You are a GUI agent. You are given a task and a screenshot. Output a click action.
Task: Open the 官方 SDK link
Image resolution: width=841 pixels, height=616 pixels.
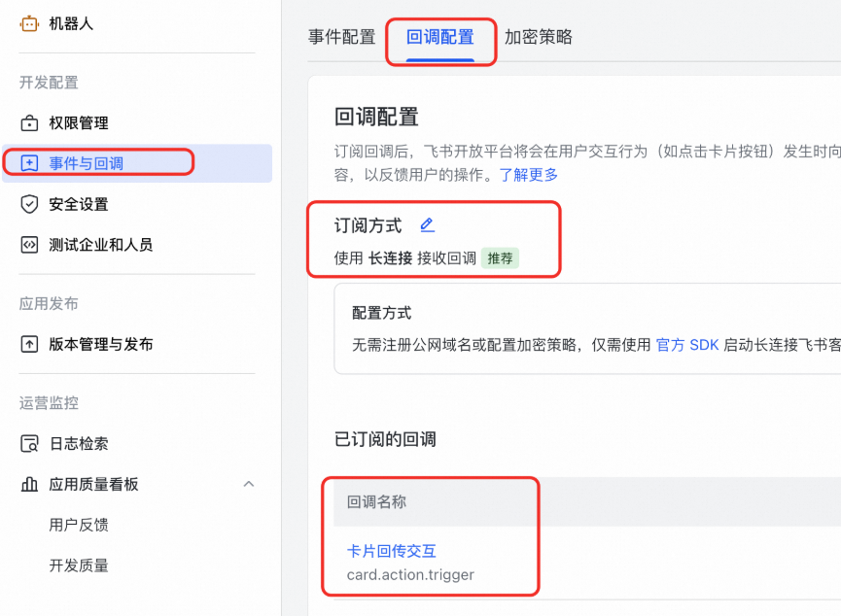[687, 345]
